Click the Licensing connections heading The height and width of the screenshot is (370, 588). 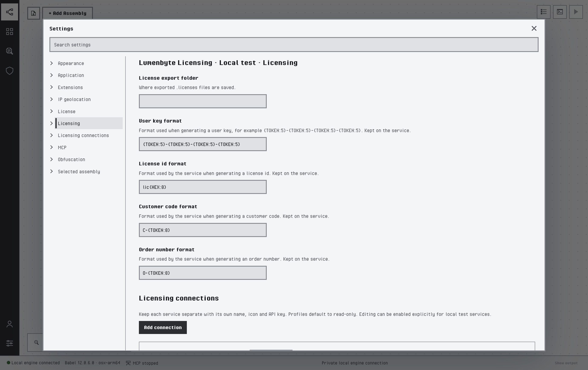click(179, 298)
